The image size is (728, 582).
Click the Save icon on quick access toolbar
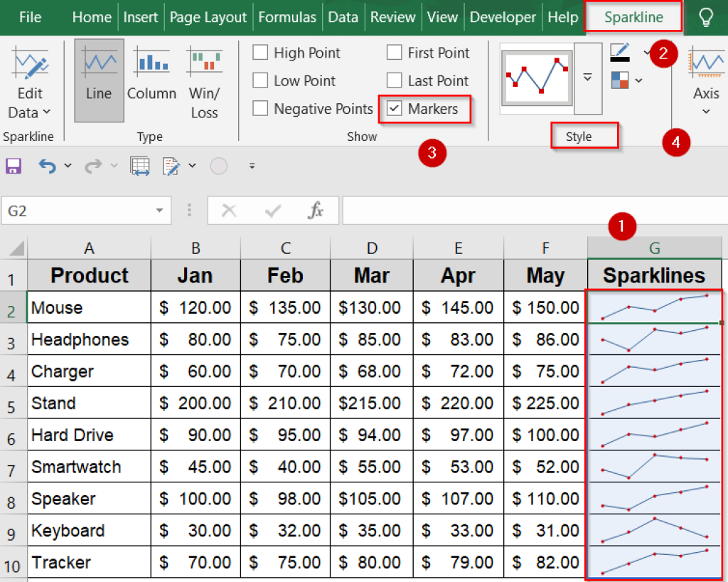pyautogui.click(x=13, y=165)
